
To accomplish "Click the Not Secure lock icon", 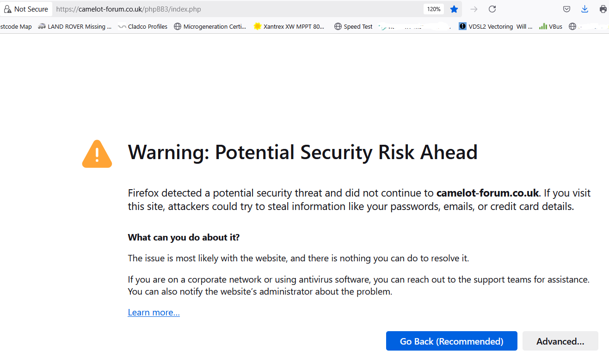I will tap(7, 9).
